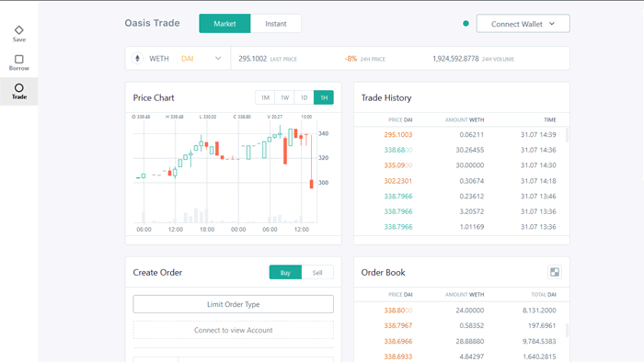644x362 pixels.
Task: Switch to the Market tab
Action: 224,24
